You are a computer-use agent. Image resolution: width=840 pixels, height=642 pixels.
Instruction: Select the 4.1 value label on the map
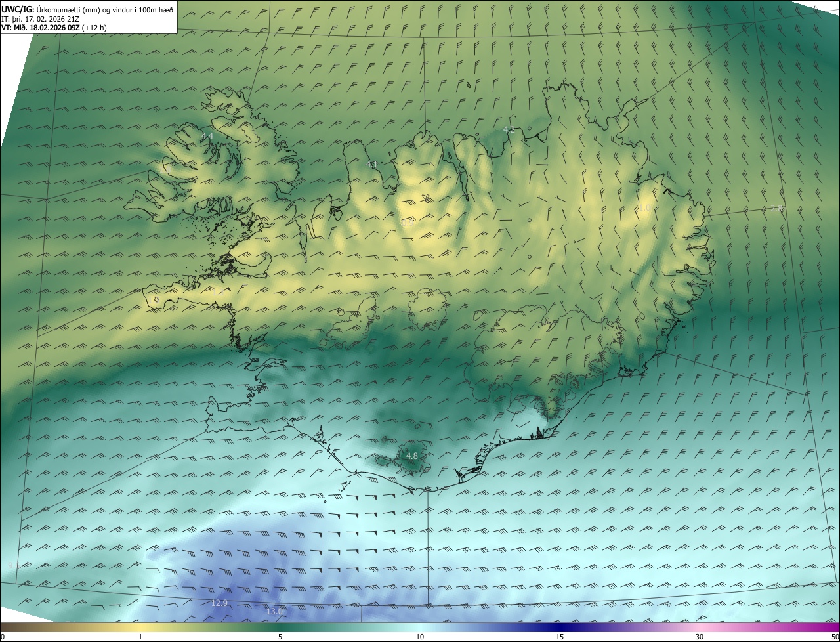click(x=372, y=165)
